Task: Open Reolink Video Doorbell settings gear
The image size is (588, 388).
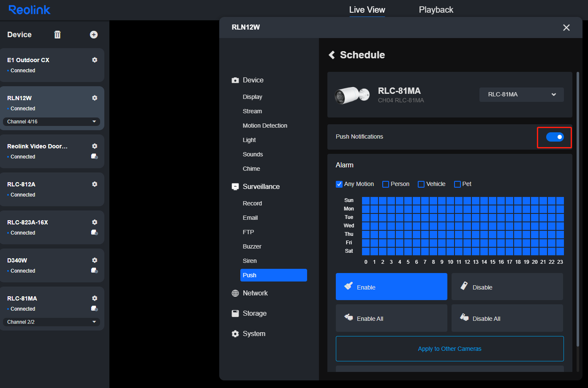Action: (95, 146)
